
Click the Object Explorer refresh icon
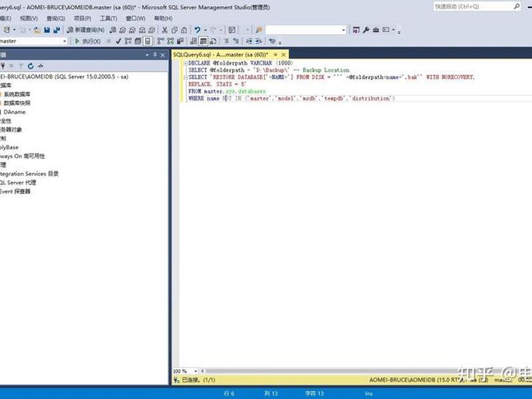tap(31, 66)
